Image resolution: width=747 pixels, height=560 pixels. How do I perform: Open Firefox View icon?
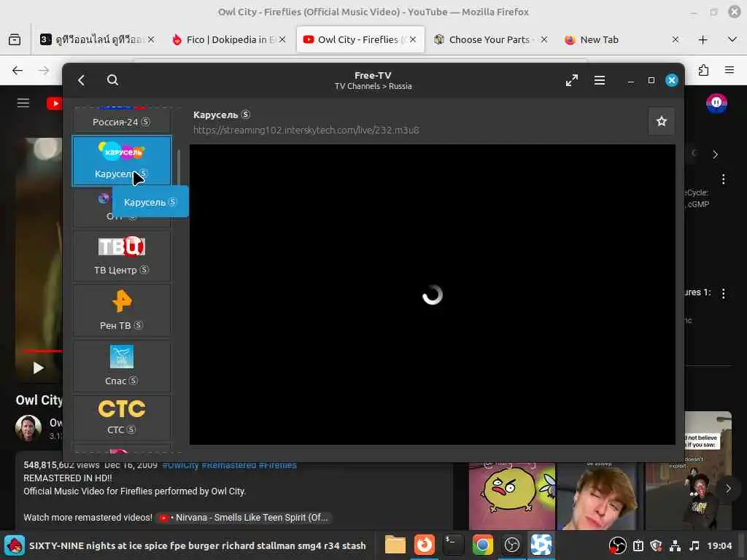click(x=15, y=39)
